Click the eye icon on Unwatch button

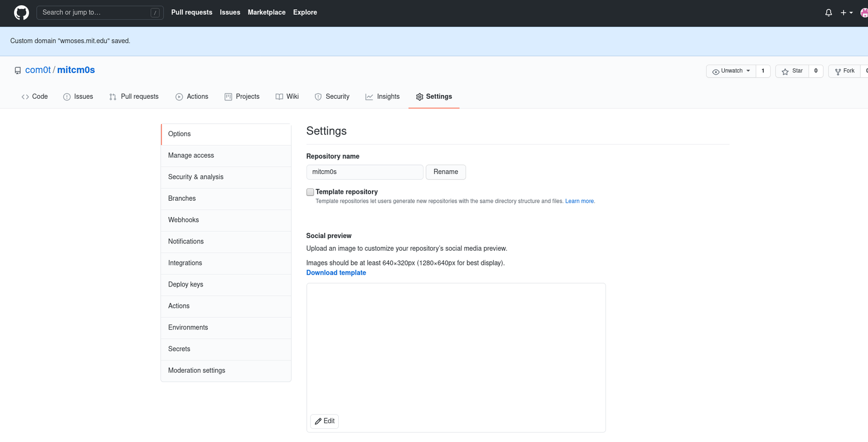point(715,71)
